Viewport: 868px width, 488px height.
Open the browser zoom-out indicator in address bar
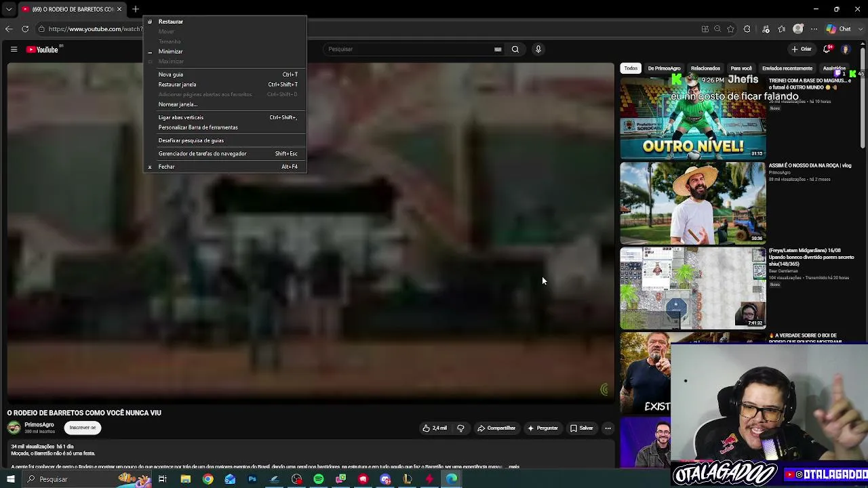pyautogui.click(x=717, y=29)
